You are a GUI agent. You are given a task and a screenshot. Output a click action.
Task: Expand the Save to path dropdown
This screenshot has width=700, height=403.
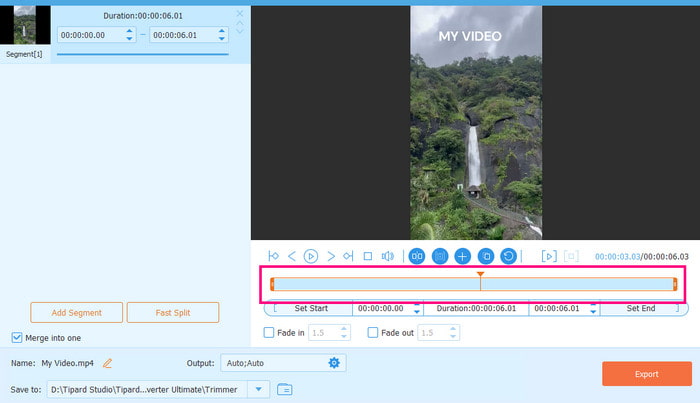pos(258,389)
